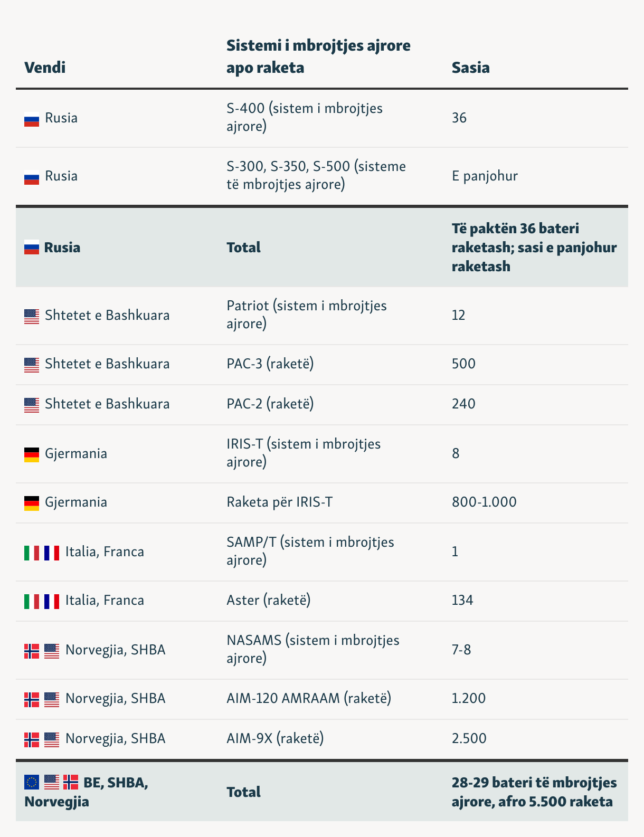The height and width of the screenshot is (837, 644).
Task: Select the PAC-3 (raketë) cell
Action: (270, 364)
